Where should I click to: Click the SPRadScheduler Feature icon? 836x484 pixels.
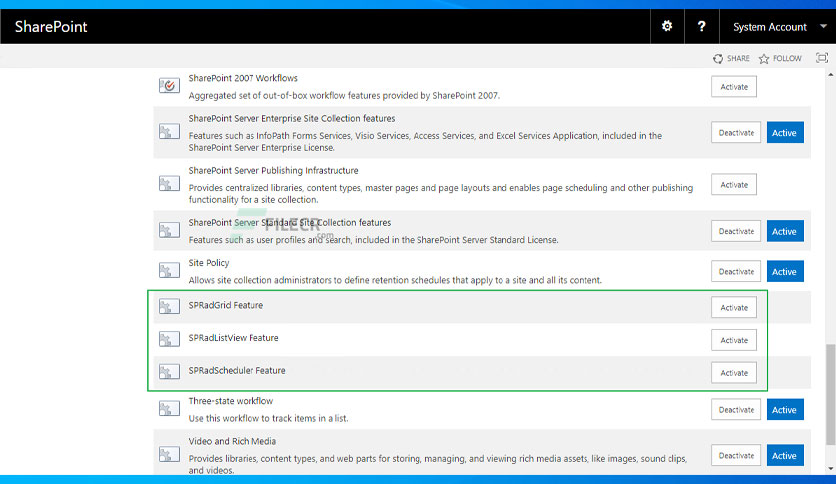(x=169, y=372)
